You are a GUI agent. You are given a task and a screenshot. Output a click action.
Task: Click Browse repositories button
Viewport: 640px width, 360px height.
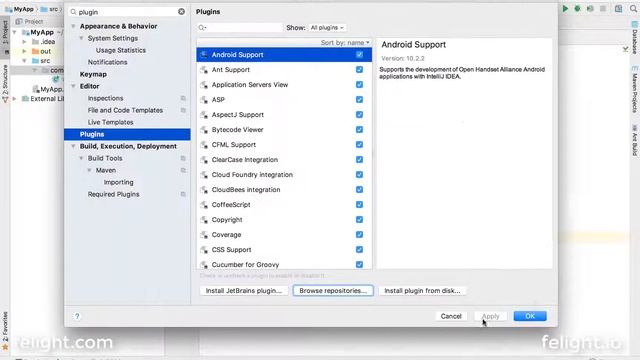(x=333, y=291)
